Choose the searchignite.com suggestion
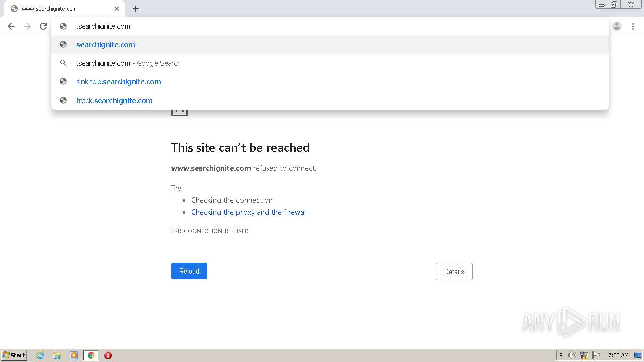Viewport: 644px width, 362px height. 330,44
